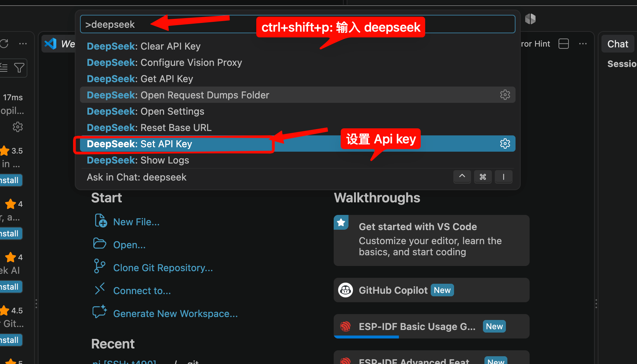This screenshot has height=364, width=637.
Task: Select DeepSeek: Open Request Dumps Folder
Action: [298, 95]
